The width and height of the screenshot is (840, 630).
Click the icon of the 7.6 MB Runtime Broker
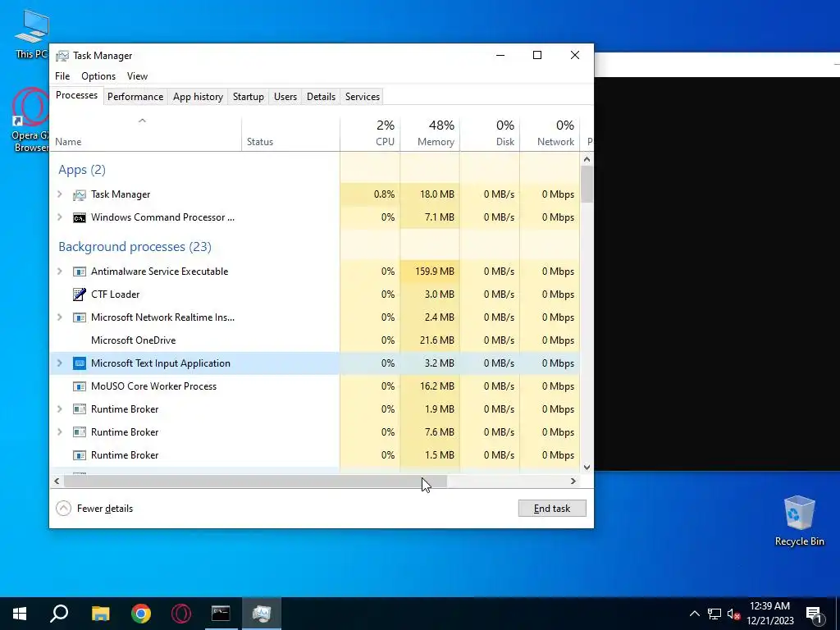point(80,432)
